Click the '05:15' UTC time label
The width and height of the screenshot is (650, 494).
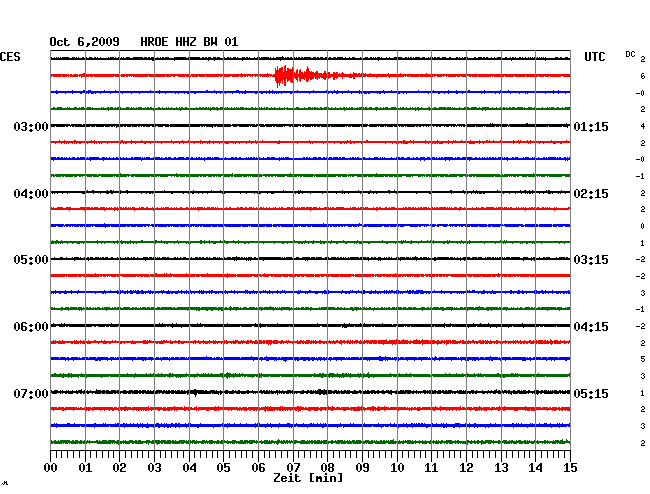[x=591, y=393]
